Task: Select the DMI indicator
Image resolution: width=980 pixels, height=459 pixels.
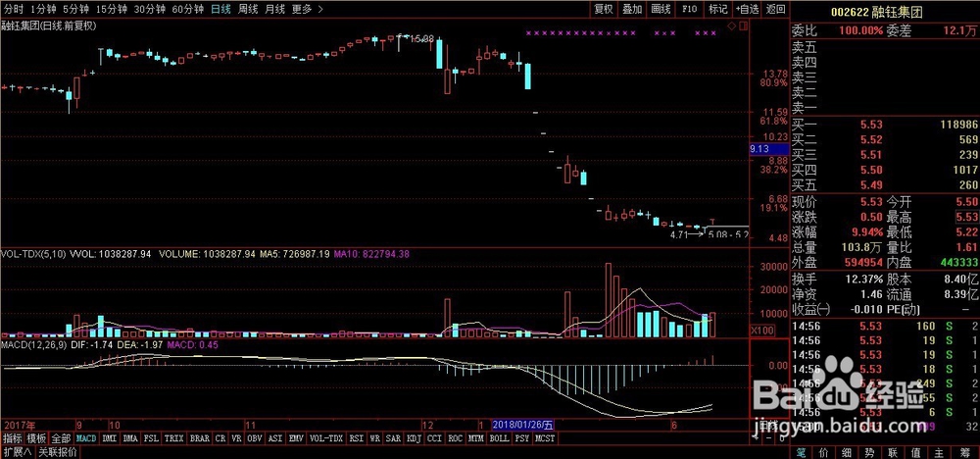Action: (x=109, y=438)
